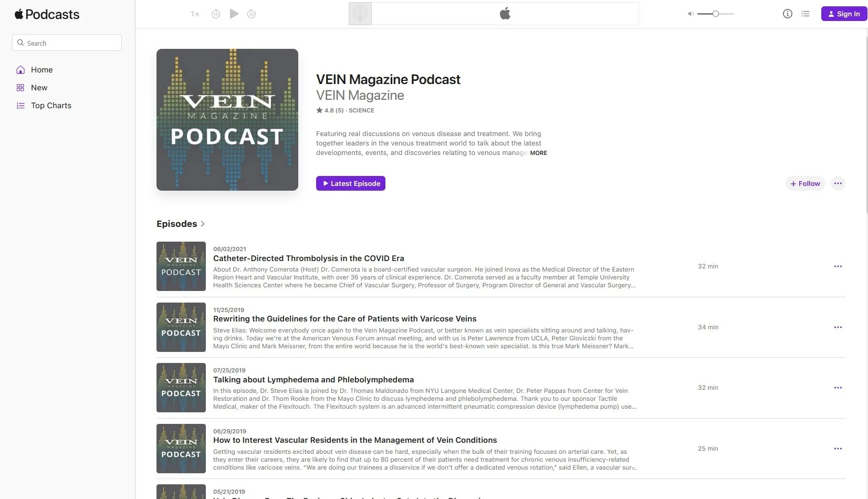Screen dimensions: 868x499
Task: Skip back 15 seconds
Action: click(x=215, y=14)
